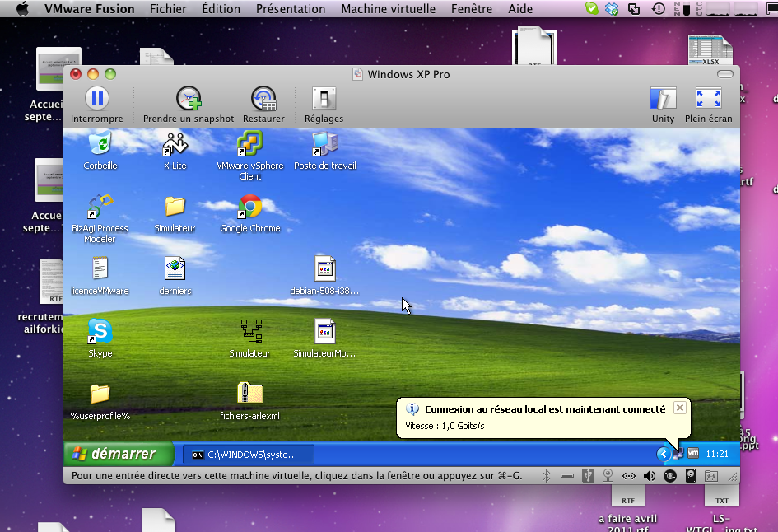Expand hidden tray icons with the chevron
The image size is (778, 532).
coord(663,454)
